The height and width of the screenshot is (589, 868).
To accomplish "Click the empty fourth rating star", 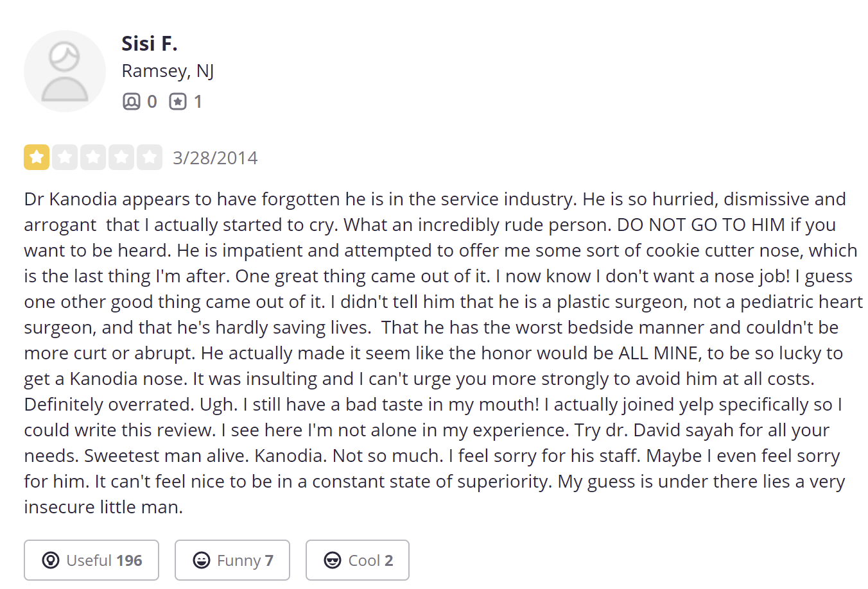I will click(121, 157).
